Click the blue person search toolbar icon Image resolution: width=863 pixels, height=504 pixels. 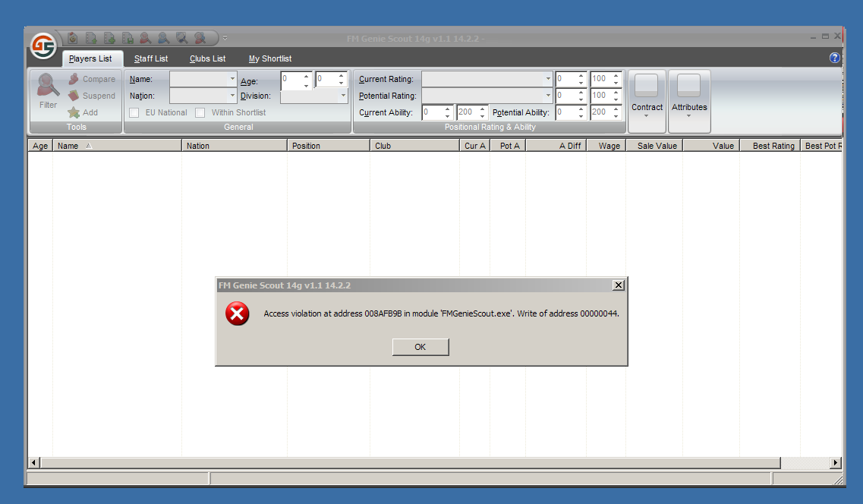(163, 38)
